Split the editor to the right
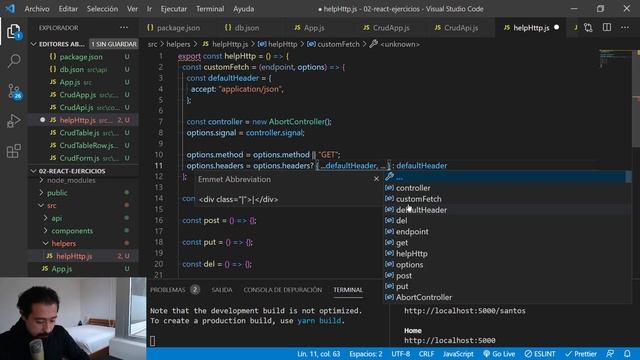The height and width of the screenshot is (360, 640). pyautogui.click(x=607, y=28)
